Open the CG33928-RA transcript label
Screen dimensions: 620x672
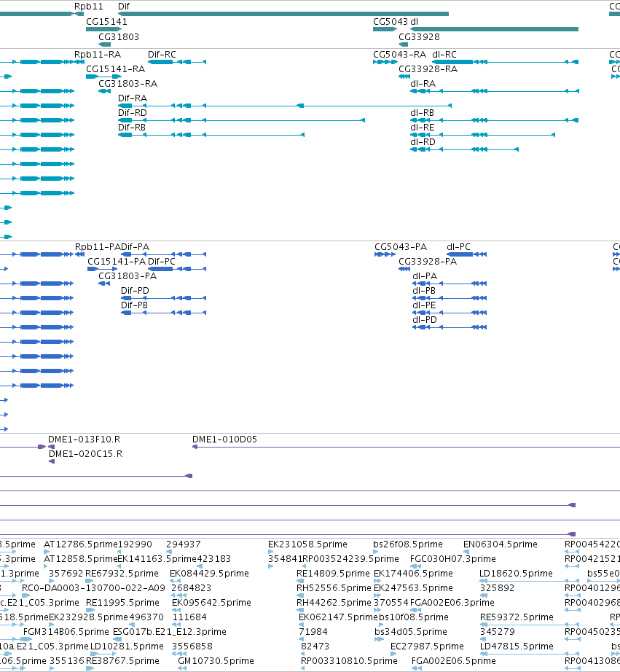tap(428, 69)
